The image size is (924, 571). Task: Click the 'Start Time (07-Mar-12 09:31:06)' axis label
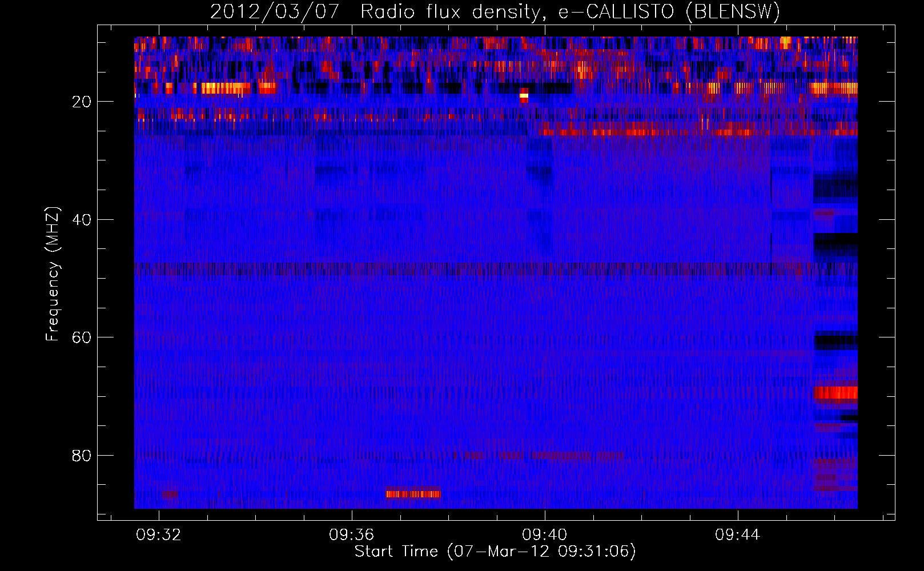tap(495, 552)
